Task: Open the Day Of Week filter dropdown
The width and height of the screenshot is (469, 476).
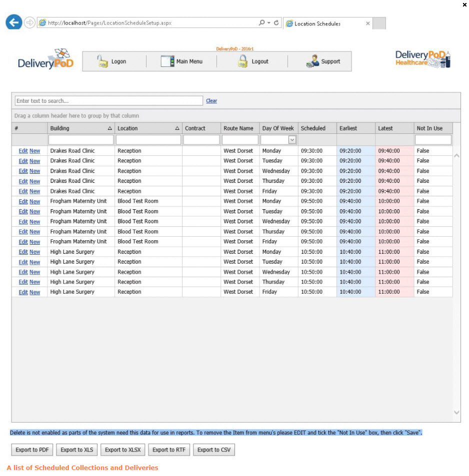Action: pyautogui.click(x=292, y=140)
